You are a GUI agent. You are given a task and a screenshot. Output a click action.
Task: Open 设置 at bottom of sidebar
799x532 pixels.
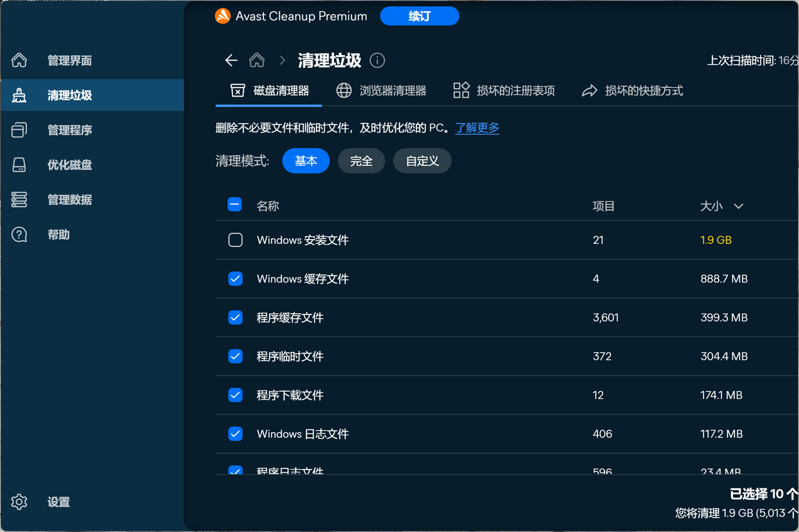[x=19, y=502]
